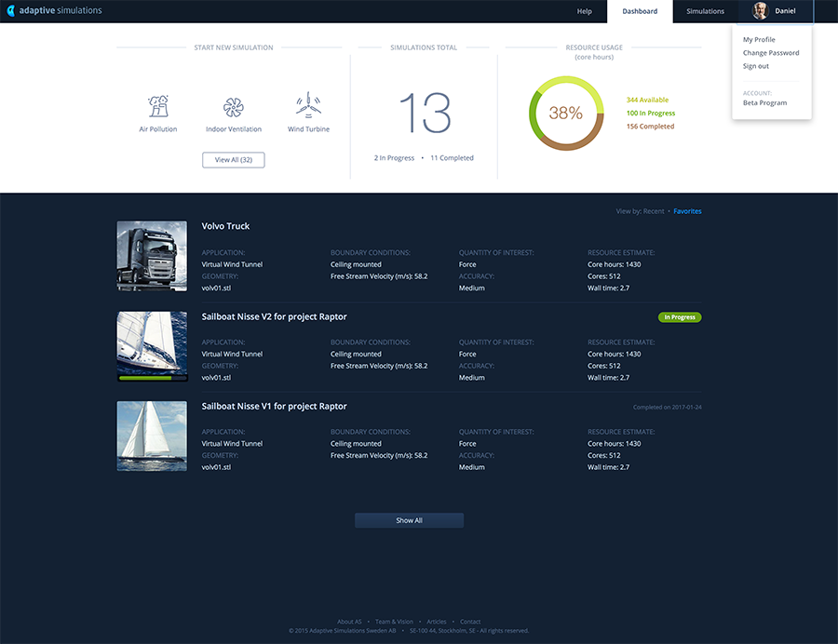
Task: Toggle the Daniel user menu
Action: (x=775, y=11)
